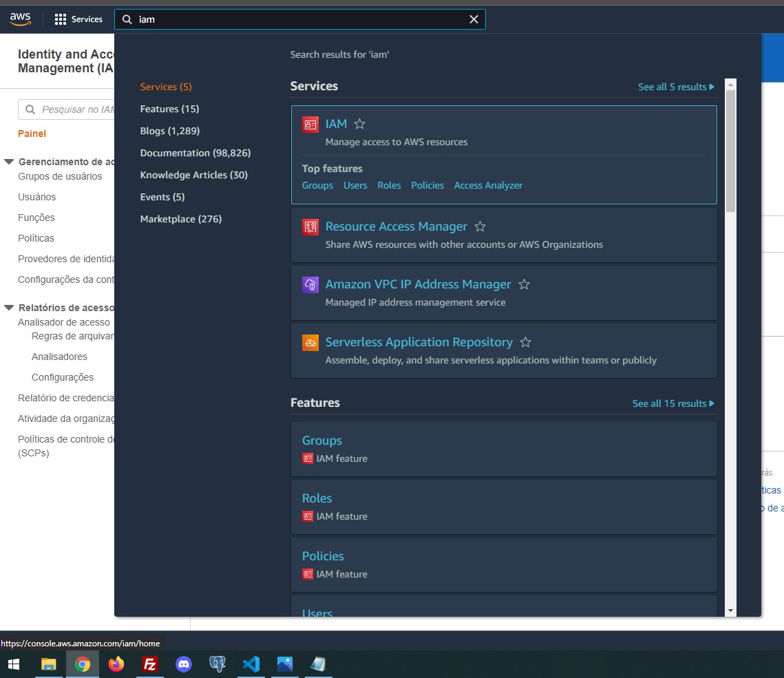Expand 'See all 15 results' for Features

[x=673, y=403]
